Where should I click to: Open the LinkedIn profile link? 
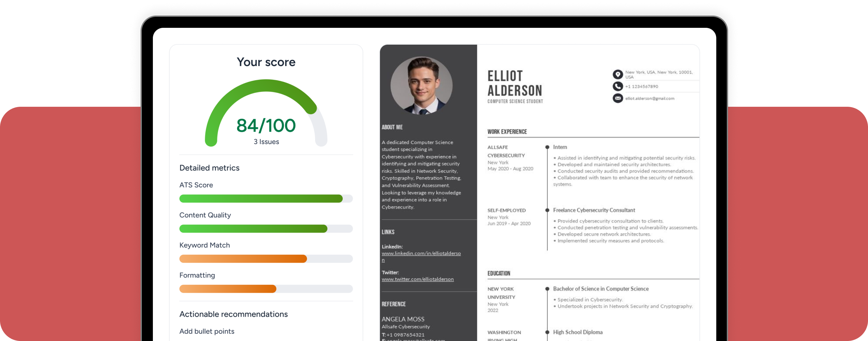[x=421, y=253]
